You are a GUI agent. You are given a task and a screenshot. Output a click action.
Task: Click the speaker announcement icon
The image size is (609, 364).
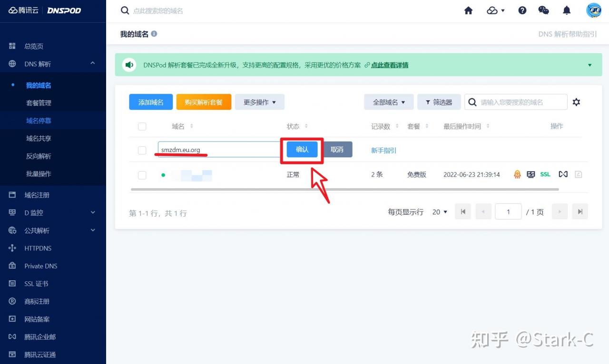click(129, 65)
